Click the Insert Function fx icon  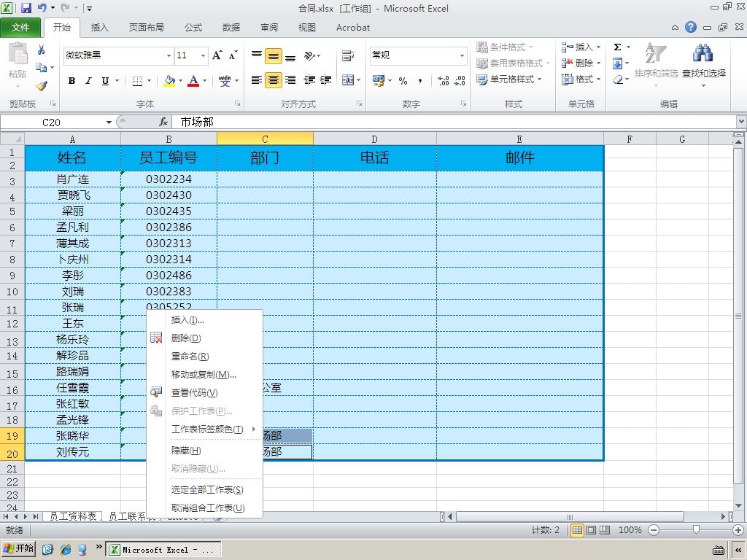[x=163, y=122]
